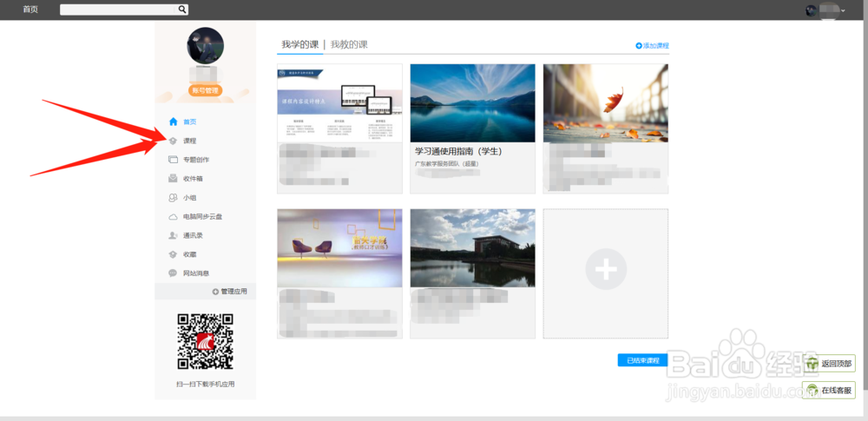Open 小组 label in sidebar
The width and height of the screenshot is (868, 421).
(x=190, y=198)
